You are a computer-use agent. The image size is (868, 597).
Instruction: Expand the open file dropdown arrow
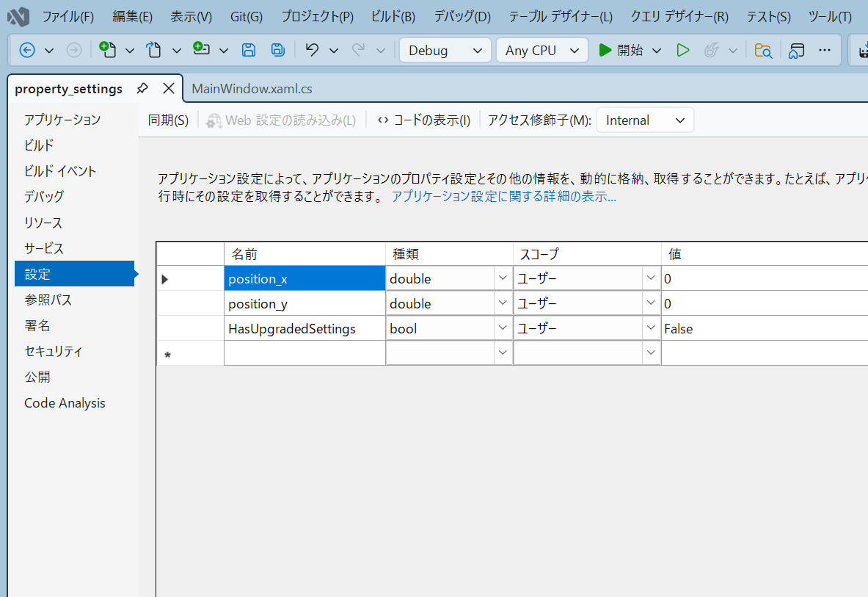coord(177,51)
